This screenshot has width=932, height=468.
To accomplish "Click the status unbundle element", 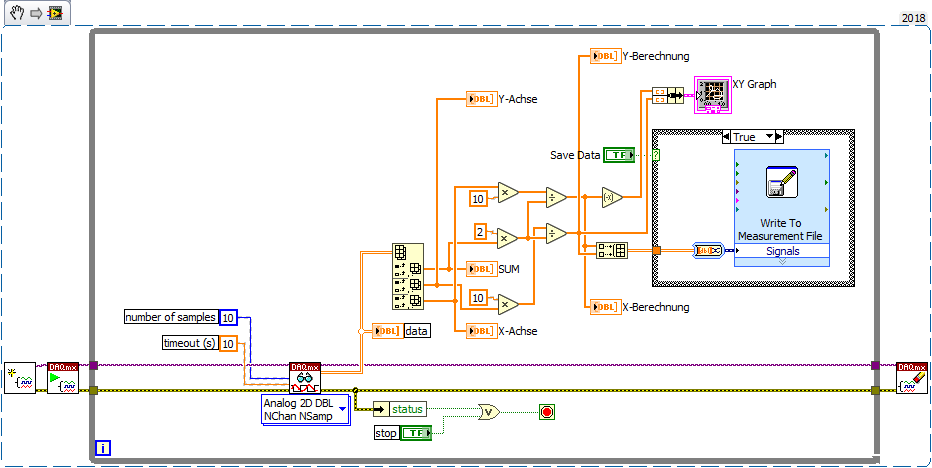I will click(x=408, y=409).
